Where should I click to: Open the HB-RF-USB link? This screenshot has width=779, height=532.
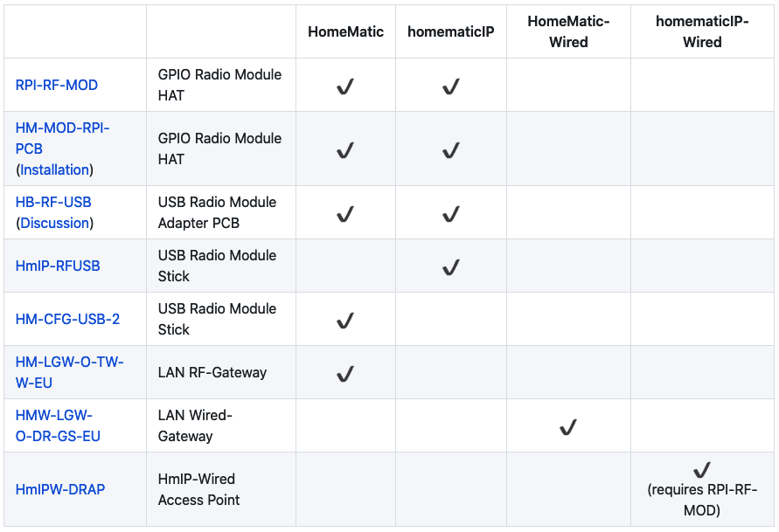53,202
